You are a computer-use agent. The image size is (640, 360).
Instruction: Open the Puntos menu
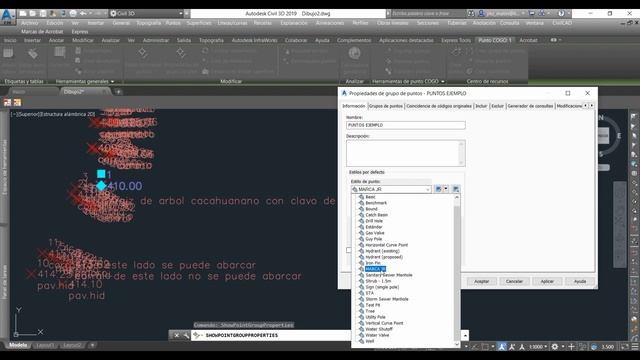click(173, 23)
